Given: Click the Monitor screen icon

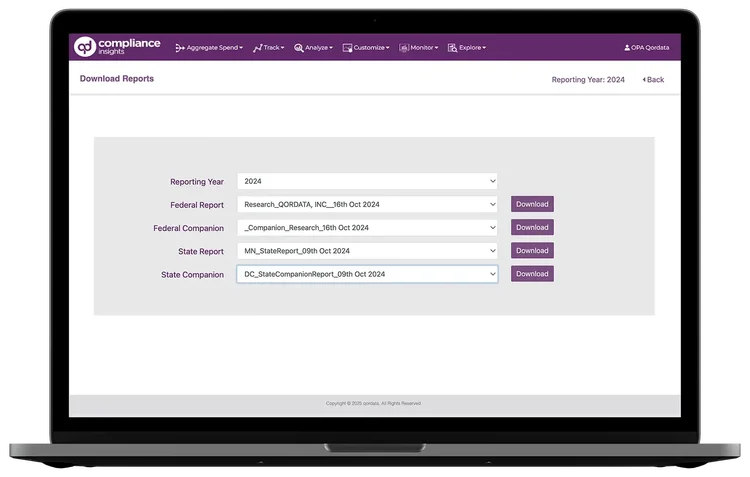Looking at the screenshot, I should pos(404,48).
